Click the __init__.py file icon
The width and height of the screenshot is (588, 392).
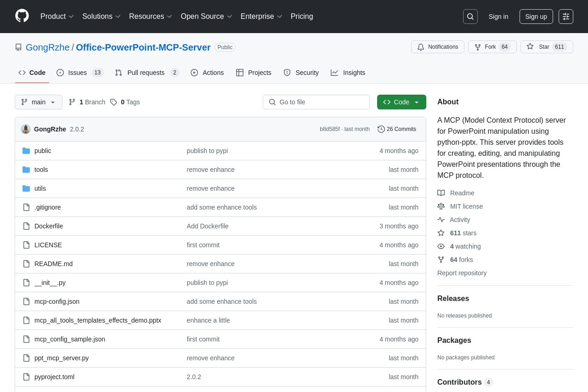click(26, 283)
